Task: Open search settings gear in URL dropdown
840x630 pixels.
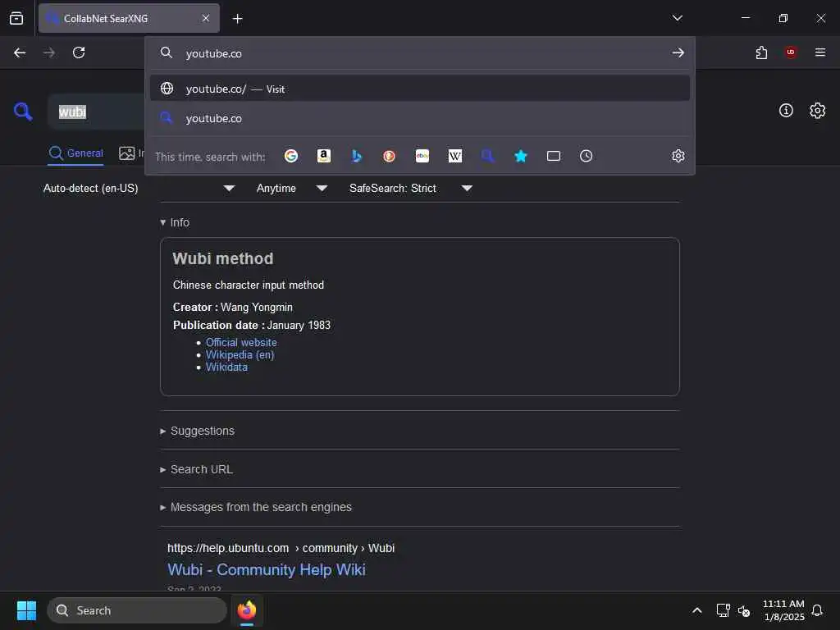Action: click(678, 156)
